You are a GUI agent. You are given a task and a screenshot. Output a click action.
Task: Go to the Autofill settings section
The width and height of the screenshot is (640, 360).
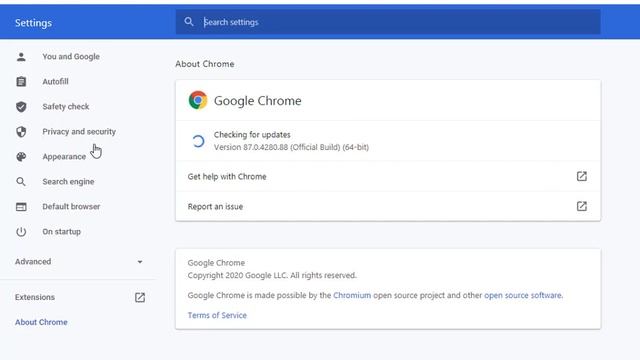[x=56, y=82]
